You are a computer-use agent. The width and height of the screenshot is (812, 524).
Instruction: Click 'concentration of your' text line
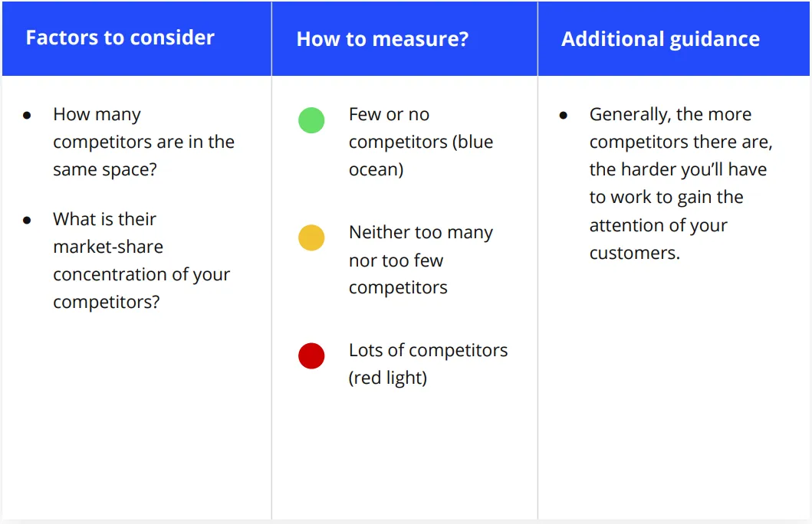point(141,275)
